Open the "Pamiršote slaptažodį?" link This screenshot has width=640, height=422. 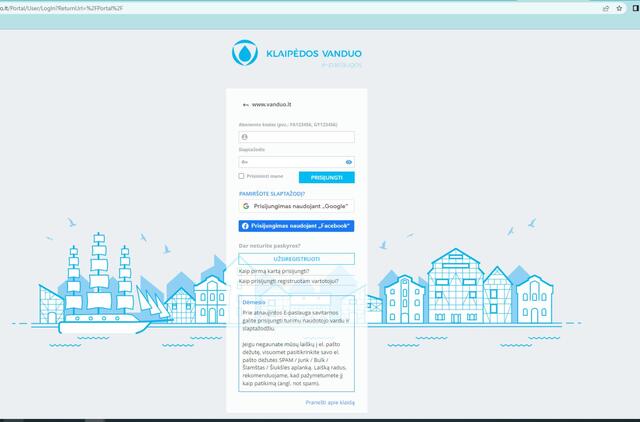(271, 193)
